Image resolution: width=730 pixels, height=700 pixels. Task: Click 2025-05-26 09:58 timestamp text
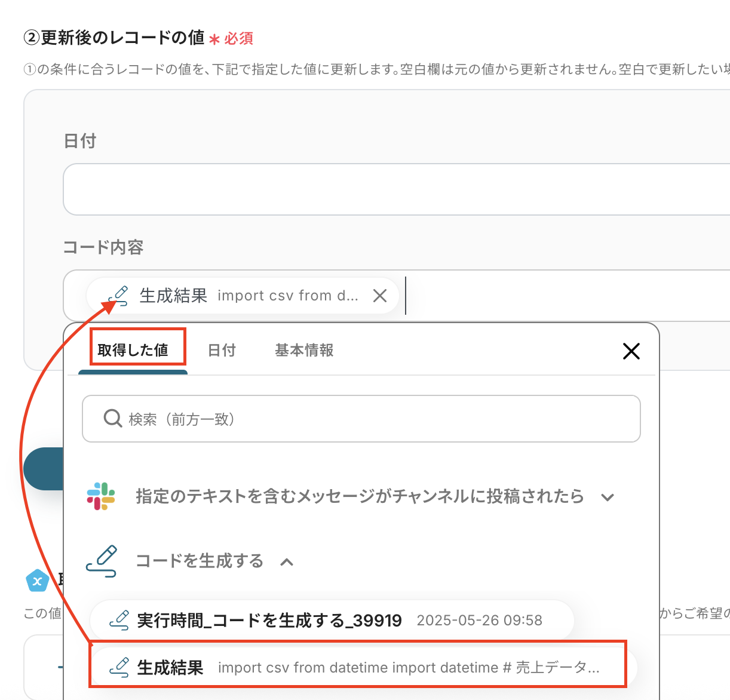click(x=480, y=621)
